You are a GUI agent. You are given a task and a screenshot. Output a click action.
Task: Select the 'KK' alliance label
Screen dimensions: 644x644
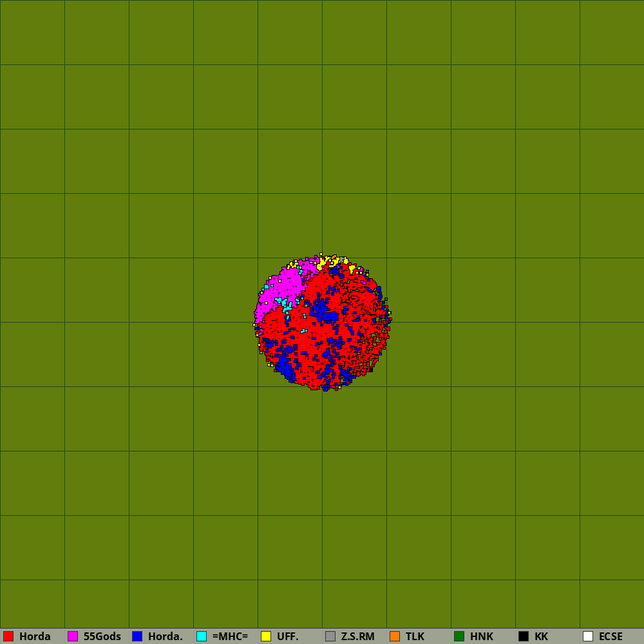coord(542,637)
